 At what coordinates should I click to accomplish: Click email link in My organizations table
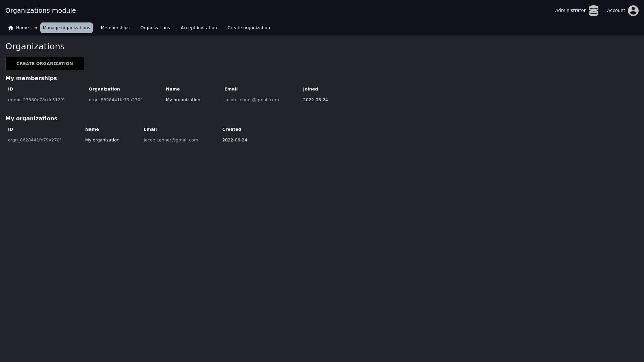click(x=171, y=140)
